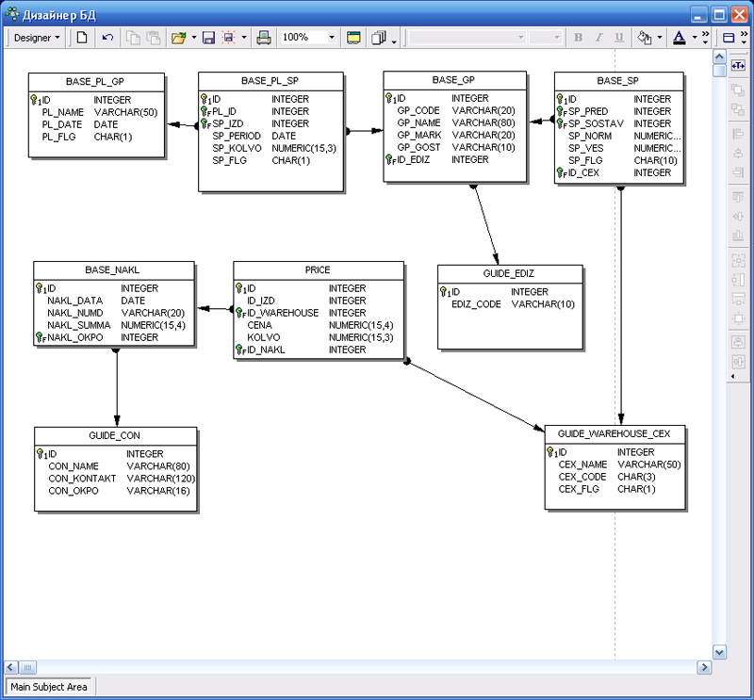This screenshot has width=754, height=700.
Task: Click the font color A swatch
Action: click(679, 38)
